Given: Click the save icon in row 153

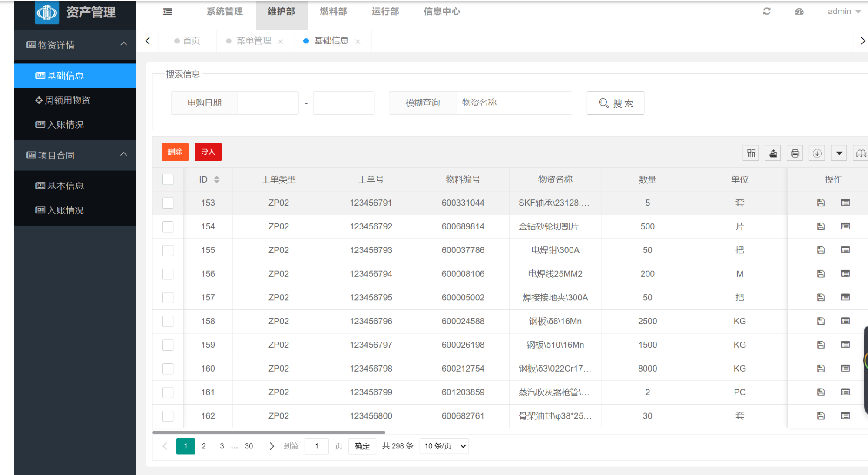Looking at the screenshot, I should coord(821,203).
